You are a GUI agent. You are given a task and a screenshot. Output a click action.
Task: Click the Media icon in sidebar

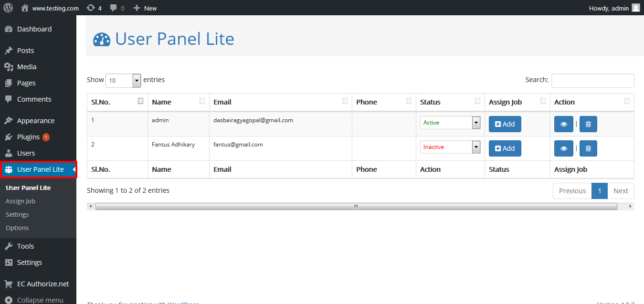tap(9, 67)
